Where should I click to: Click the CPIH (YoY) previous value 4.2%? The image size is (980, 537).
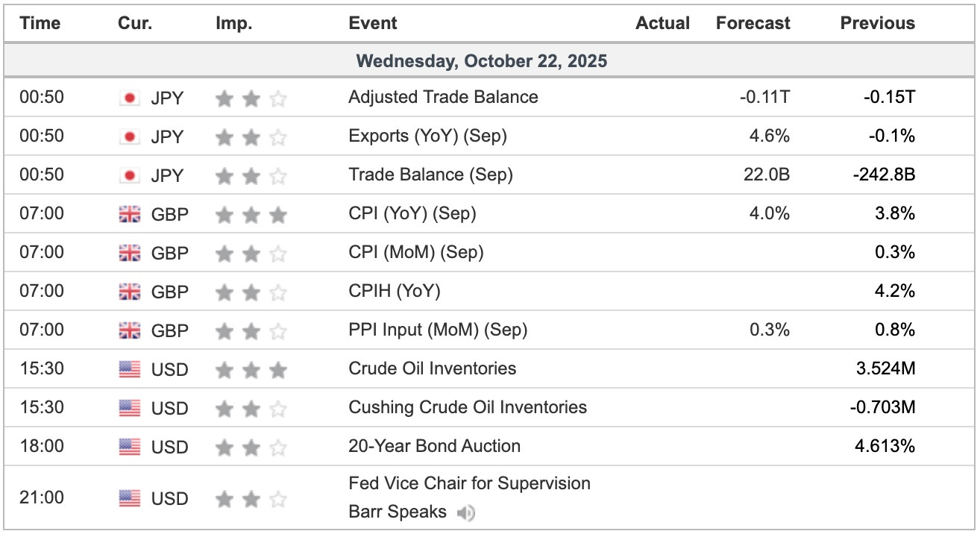click(896, 292)
